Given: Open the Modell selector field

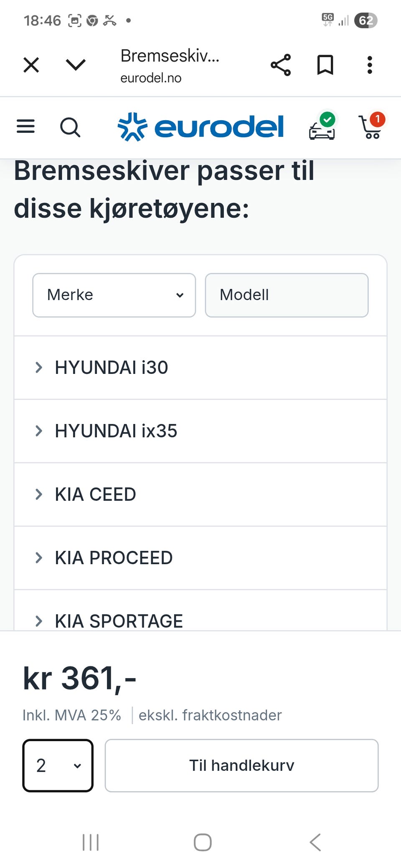Looking at the screenshot, I should 287,295.
